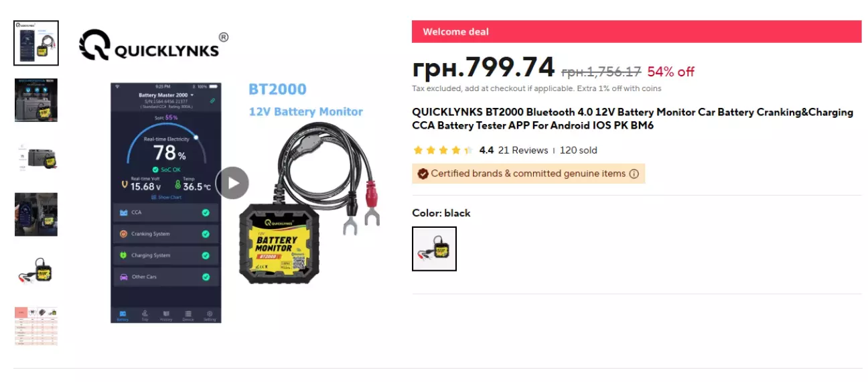Click the BT2000 12V Battery Monitor heading in image
This screenshot has height=382, width=868.
click(305, 100)
